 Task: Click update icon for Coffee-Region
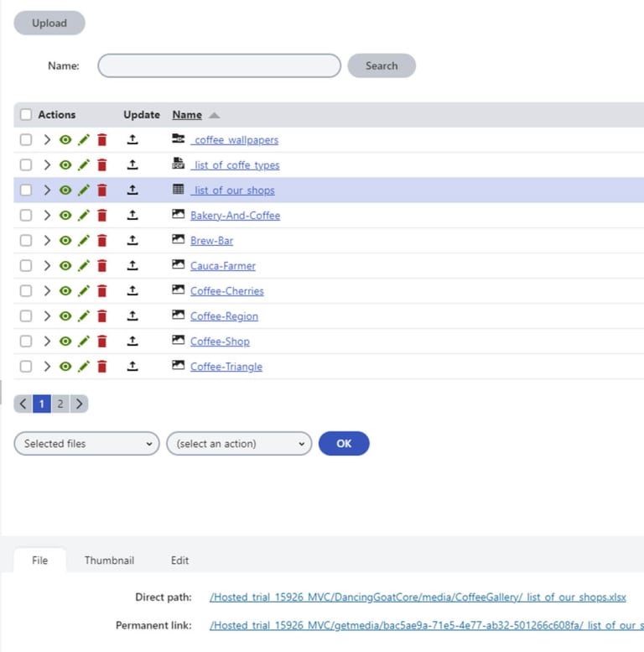coord(132,316)
